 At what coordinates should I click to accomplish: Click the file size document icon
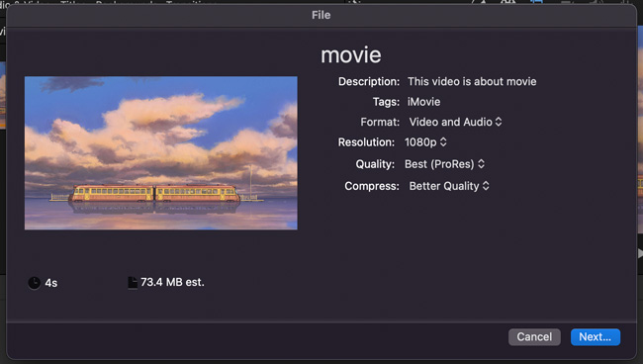pos(132,283)
